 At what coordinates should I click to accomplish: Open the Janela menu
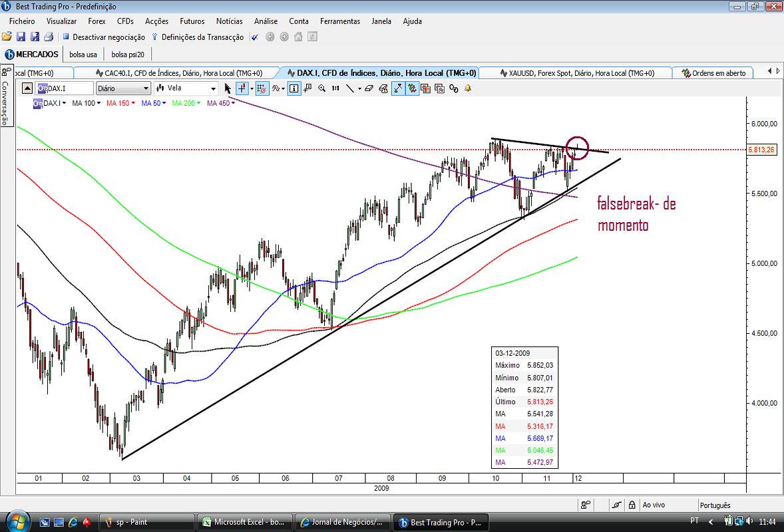381,21
